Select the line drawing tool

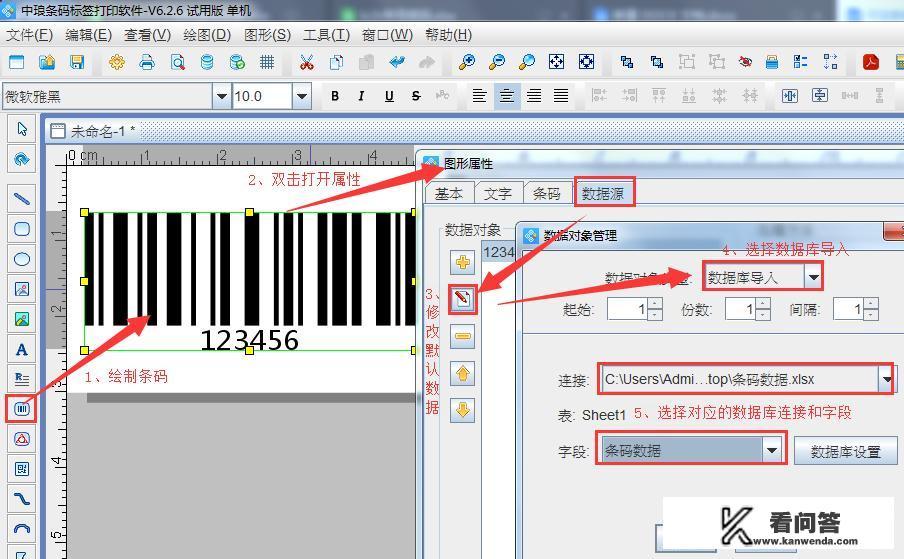click(x=21, y=199)
